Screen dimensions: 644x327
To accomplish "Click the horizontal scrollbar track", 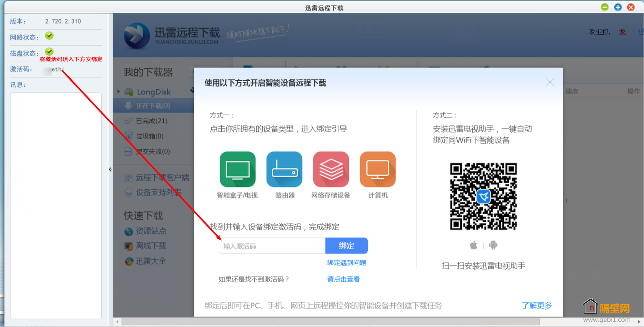I will tap(331, 322).
